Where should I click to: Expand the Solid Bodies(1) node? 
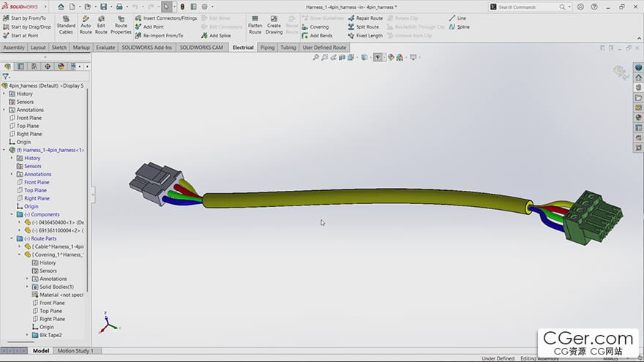(x=28, y=287)
